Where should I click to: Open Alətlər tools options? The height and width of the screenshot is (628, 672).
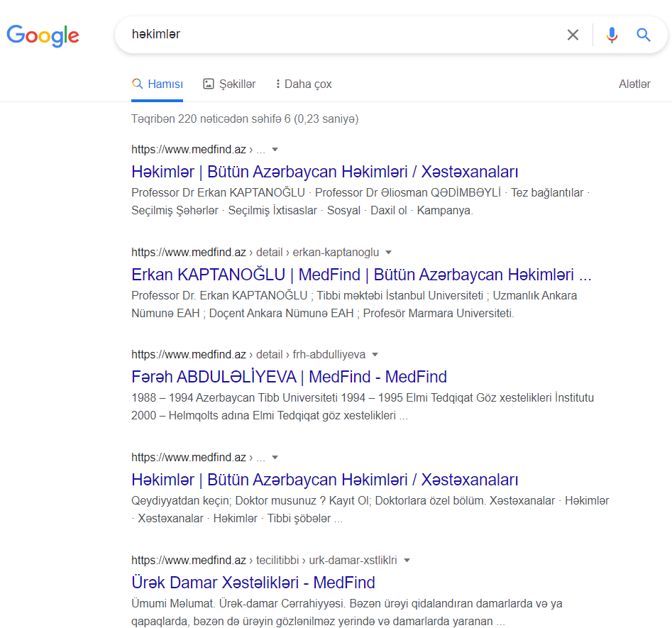point(634,84)
